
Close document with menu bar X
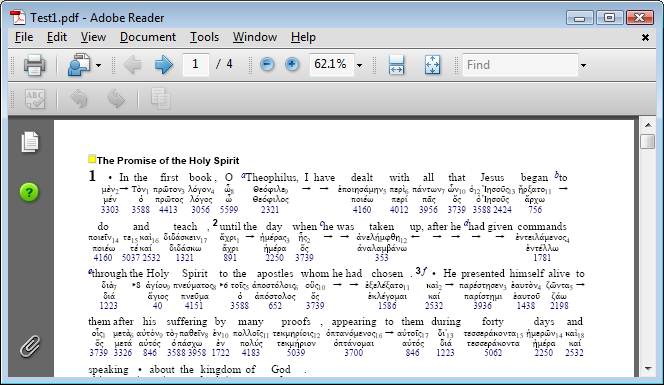645,38
